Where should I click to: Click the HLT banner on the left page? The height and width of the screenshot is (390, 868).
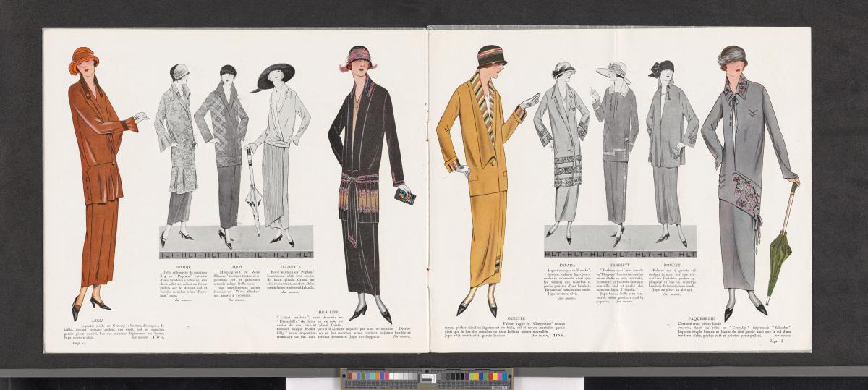pos(235,254)
